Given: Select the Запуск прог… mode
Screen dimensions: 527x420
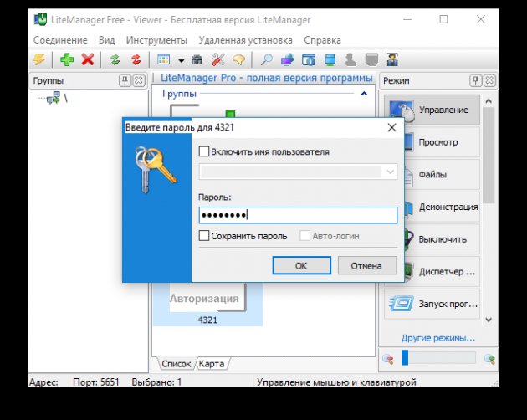Looking at the screenshot, I should [432, 304].
